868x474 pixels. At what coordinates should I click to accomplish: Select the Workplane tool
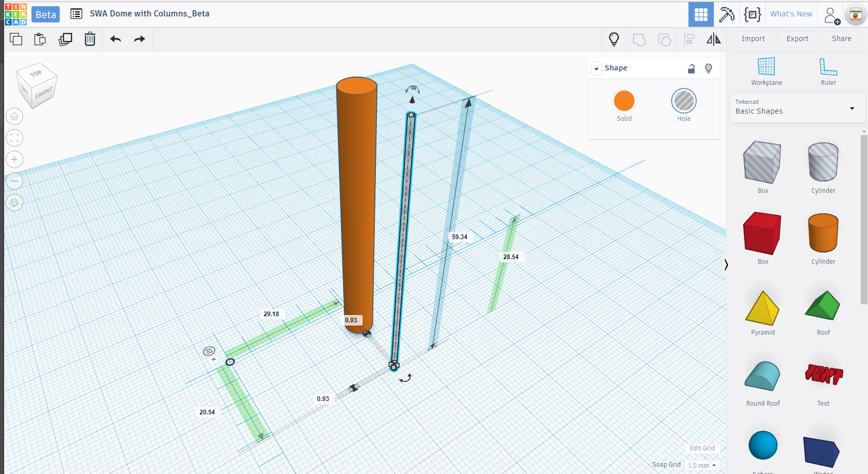click(766, 71)
